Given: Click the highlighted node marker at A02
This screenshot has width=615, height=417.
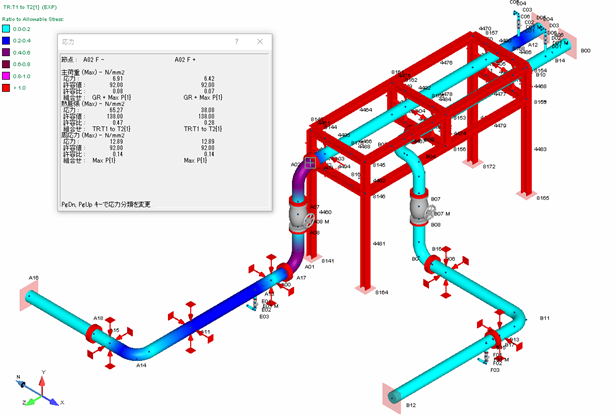Looking at the screenshot, I should (311, 162).
